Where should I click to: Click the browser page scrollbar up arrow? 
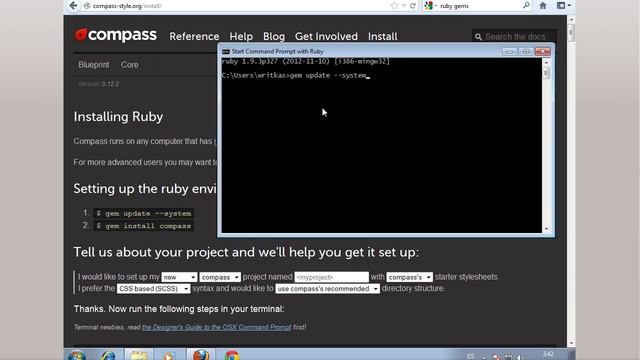pyautogui.click(x=571, y=19)
